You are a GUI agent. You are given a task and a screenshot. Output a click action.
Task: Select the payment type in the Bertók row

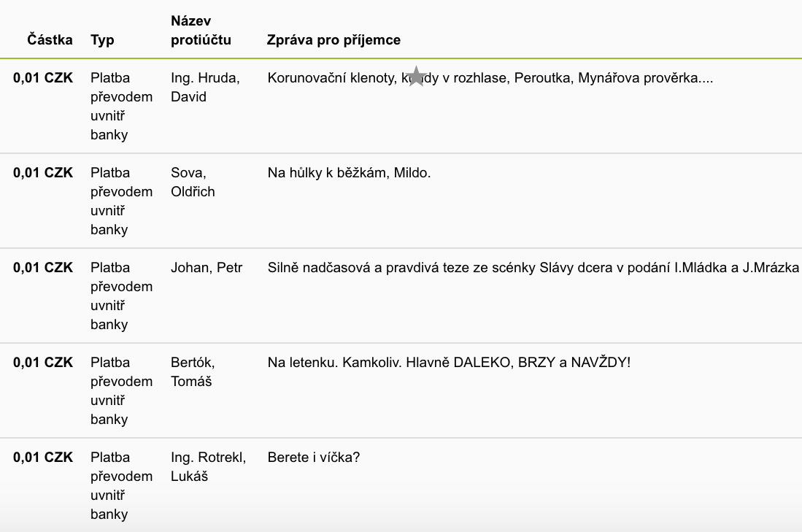pyautogui.click(x=121, y=391)
